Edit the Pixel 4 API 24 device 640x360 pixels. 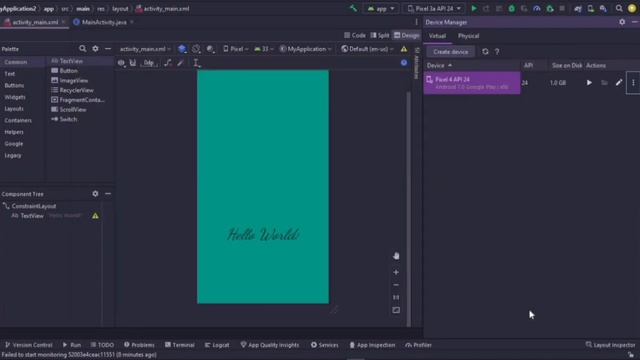[x=619, y=83]
